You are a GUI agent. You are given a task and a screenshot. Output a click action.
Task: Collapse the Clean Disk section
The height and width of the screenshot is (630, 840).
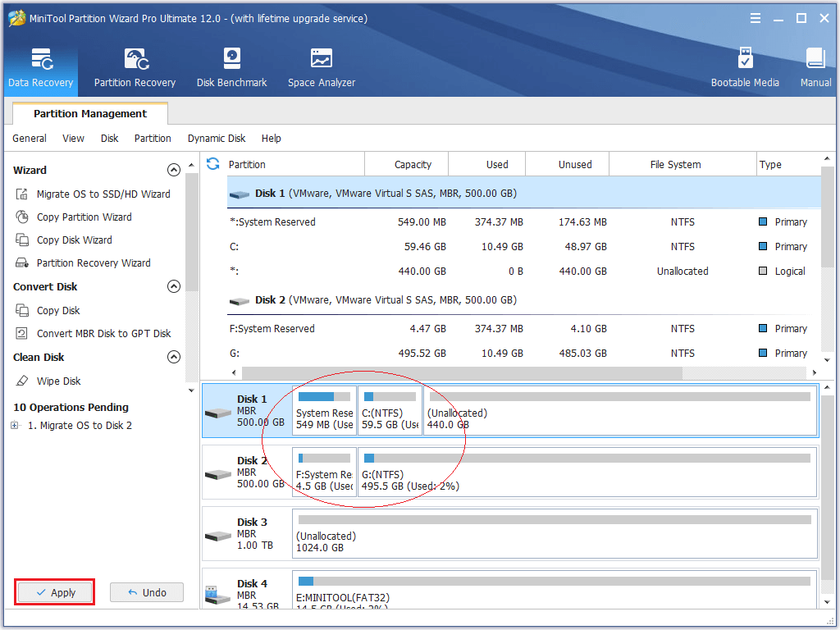coord(173,358)
